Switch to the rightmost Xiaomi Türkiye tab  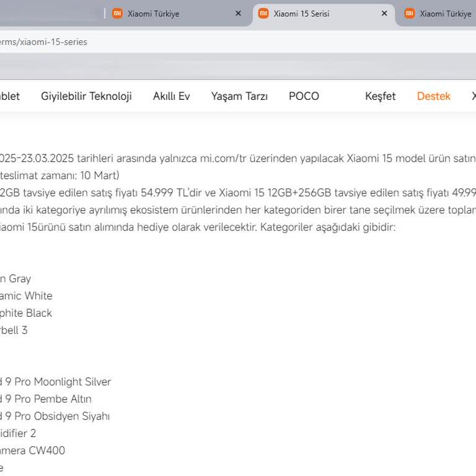coord(439,14)
